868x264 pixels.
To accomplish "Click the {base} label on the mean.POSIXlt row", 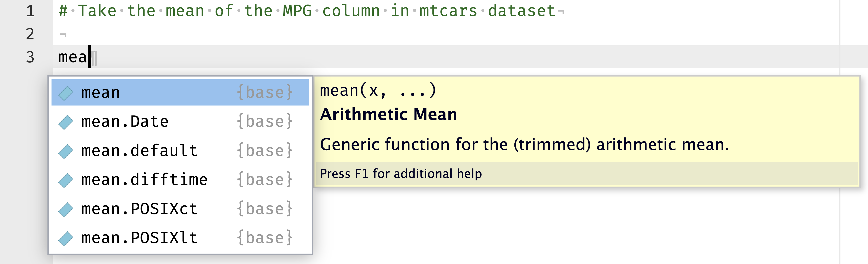I will (265, 238).
